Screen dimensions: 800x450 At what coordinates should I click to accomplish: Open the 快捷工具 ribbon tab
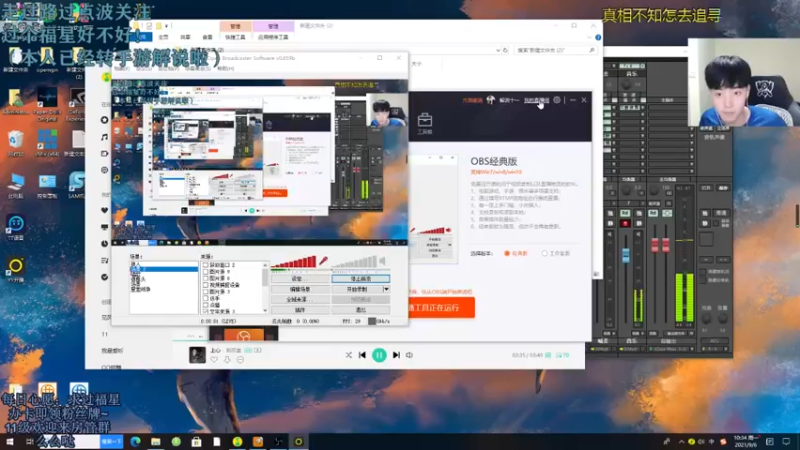coord(235,37)
